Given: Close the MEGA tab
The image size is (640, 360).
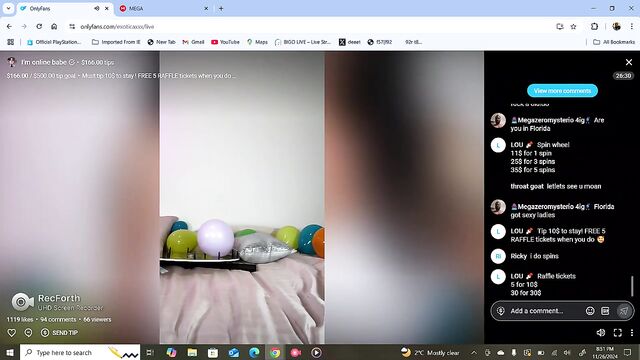Looking at the screenshot, I should pyautogui.click(x=206, y=8).
